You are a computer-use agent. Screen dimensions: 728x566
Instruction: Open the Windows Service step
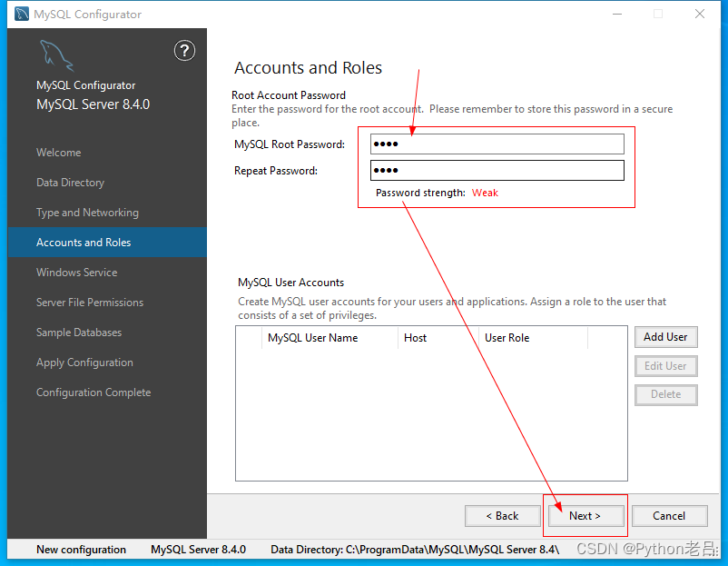[77, 272]
